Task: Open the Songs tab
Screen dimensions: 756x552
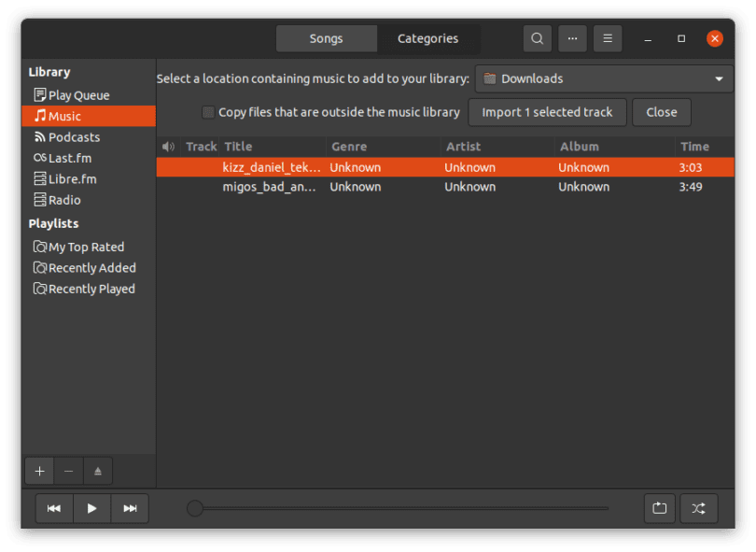Action: click(327, 38)
